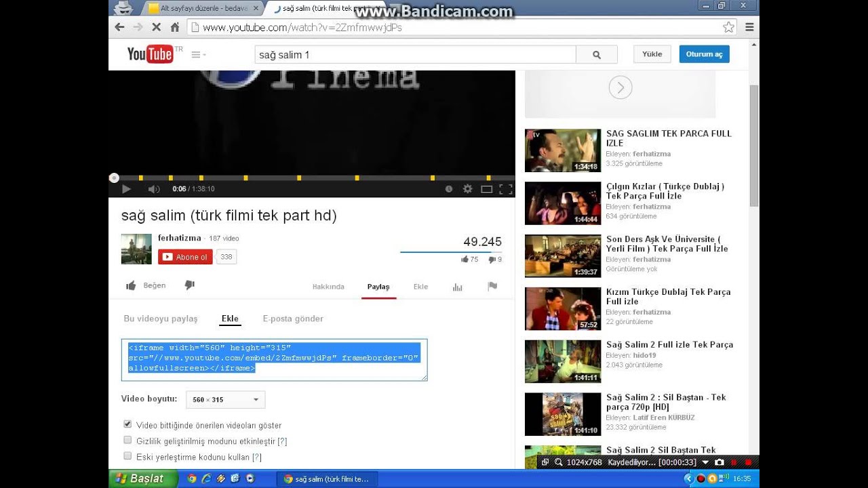Viewport: 868px width, 488px height.
Task: Click the Yükle upload button
Action: (x=652, y=54)
